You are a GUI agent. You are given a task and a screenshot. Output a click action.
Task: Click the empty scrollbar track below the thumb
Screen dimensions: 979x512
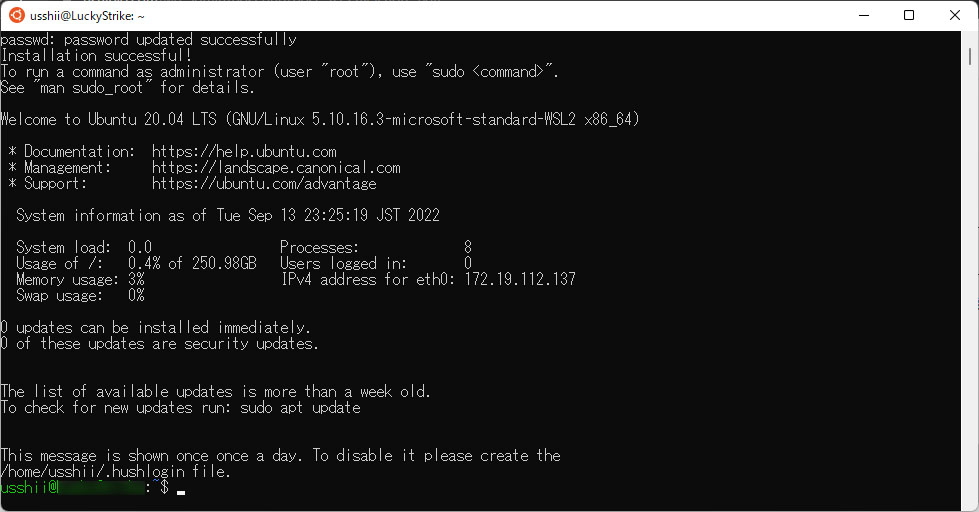coord(970,287)
